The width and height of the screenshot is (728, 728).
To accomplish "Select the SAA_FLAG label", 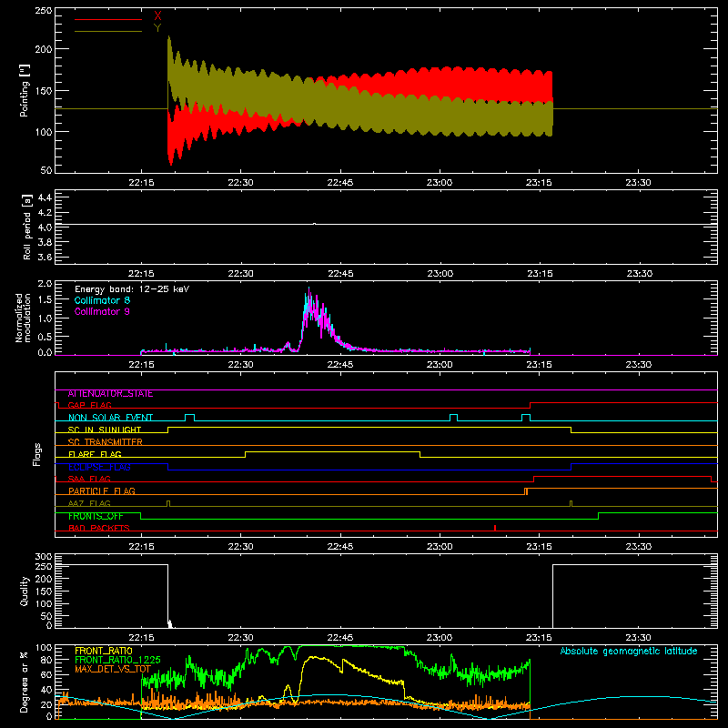I will click(x=89, y=479).
